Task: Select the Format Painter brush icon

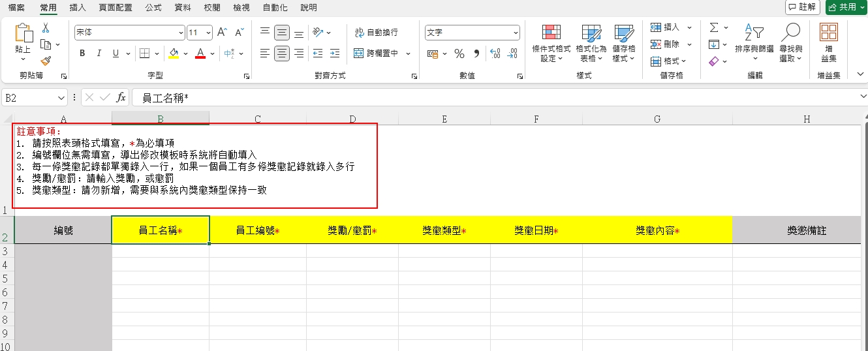Action: tap(46, 61)
